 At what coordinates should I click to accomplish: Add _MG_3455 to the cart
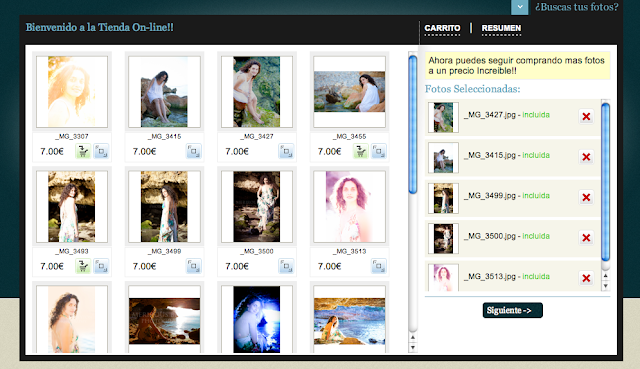(x=360, y=151)
